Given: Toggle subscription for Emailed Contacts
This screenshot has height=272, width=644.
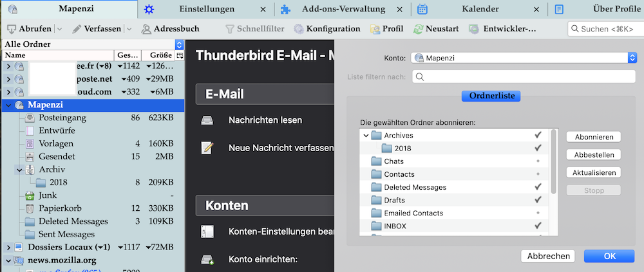Looking at the screenshot, I should [538, 213].
